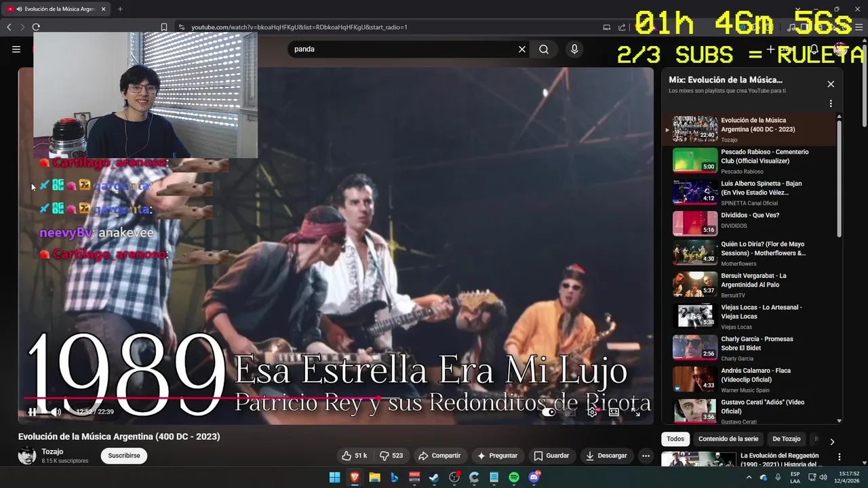Click into the 'panda' search box

[403, 49]
